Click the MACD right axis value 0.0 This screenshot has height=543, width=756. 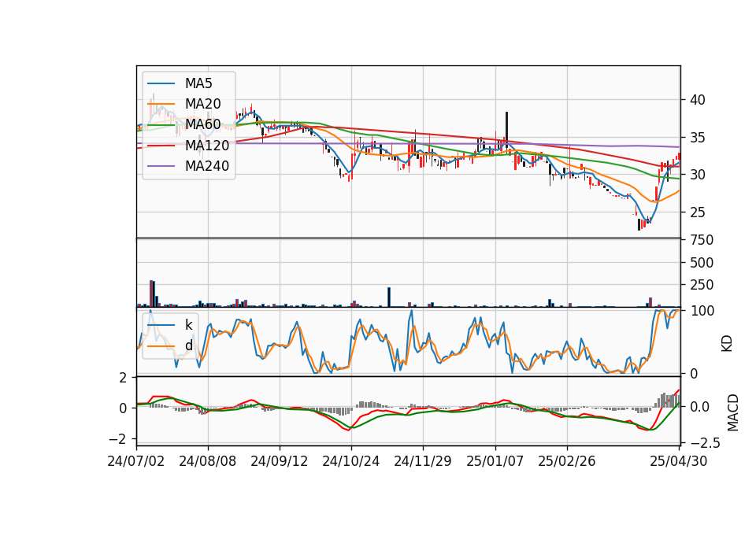coord(699,407)
